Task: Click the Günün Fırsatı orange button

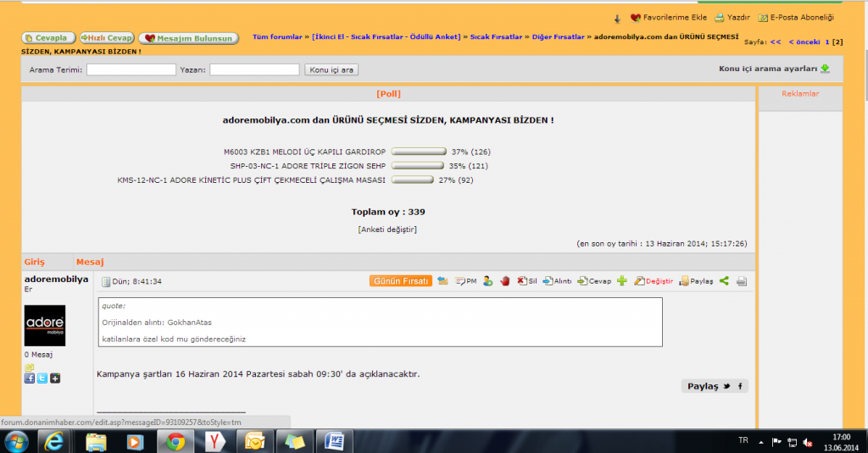Action: click(x=401, y=281)
